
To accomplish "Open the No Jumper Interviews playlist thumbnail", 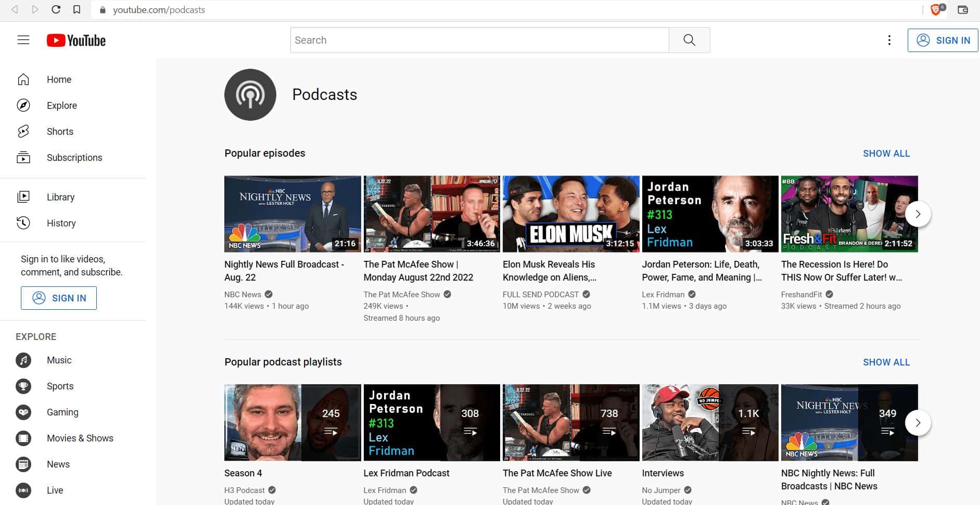I will [x=710, y=423].
